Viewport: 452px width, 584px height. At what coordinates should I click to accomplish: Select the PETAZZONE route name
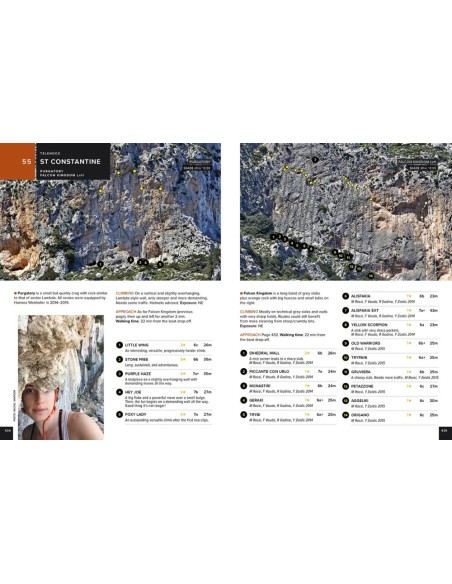click(x=362, y=387)
